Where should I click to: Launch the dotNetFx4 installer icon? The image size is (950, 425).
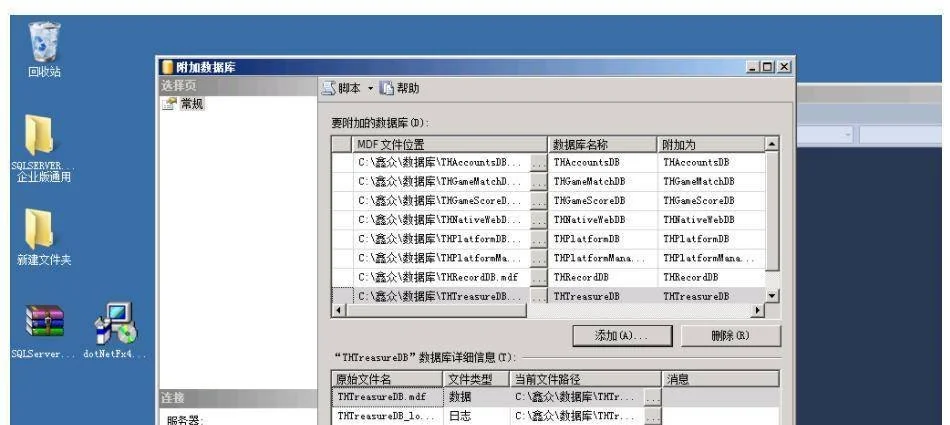tap(115, 322)
